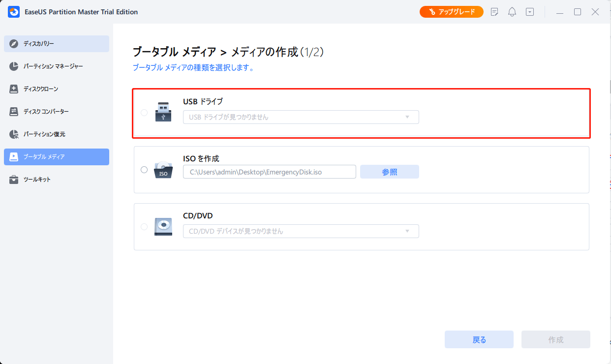Click the 戻る back button
This screenshot has width=611, height=364.
[x=479, y=340]
